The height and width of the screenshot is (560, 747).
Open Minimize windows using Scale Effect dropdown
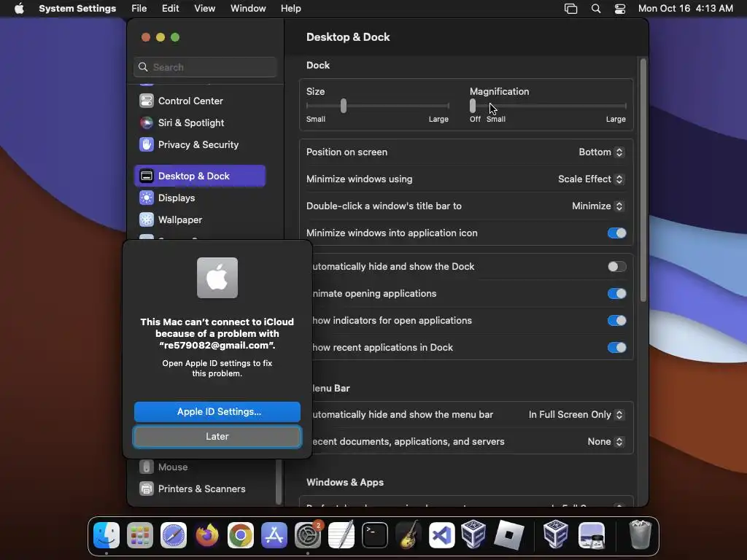(591, 179)
